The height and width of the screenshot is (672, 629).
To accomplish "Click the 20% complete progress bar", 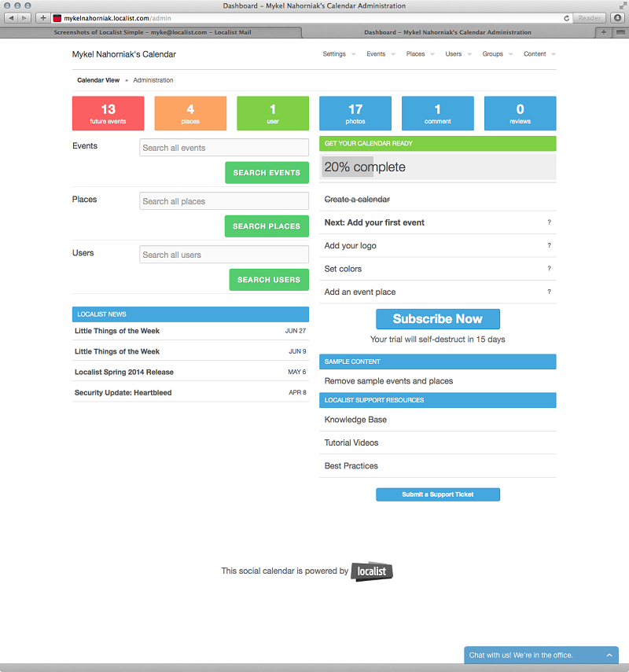I will point(437,167).
